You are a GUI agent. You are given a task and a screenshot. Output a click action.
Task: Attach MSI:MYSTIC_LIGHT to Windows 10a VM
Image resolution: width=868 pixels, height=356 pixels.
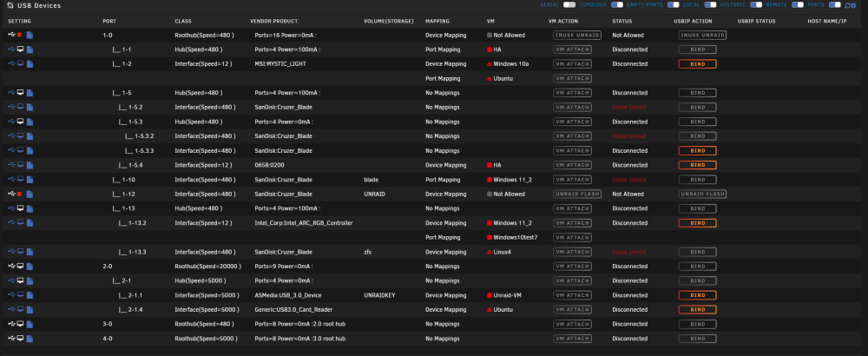coord(572,63)
